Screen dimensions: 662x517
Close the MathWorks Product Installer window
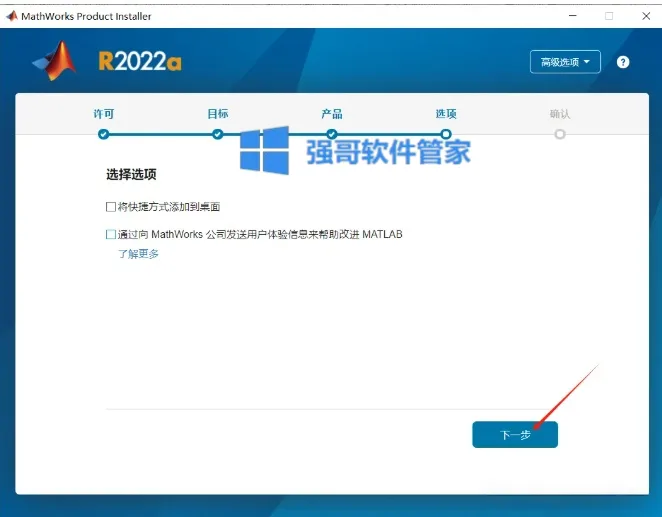pyautogui.click(x=646, y=16)
